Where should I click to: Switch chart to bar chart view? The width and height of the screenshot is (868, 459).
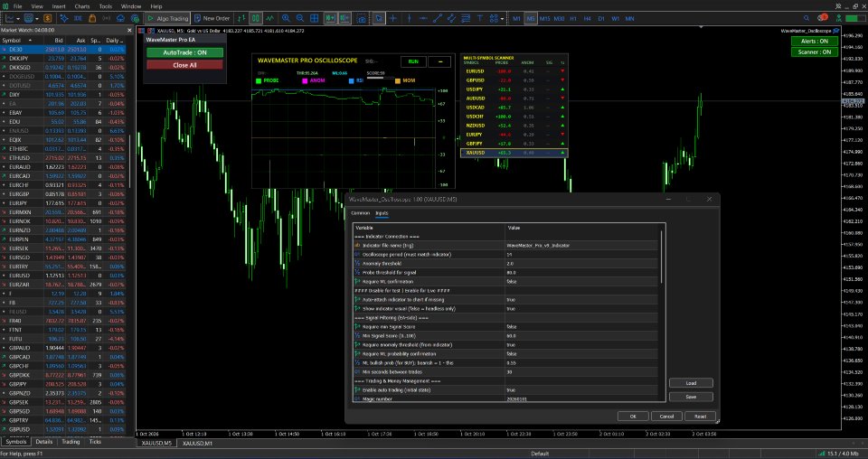tap(241, 18)
